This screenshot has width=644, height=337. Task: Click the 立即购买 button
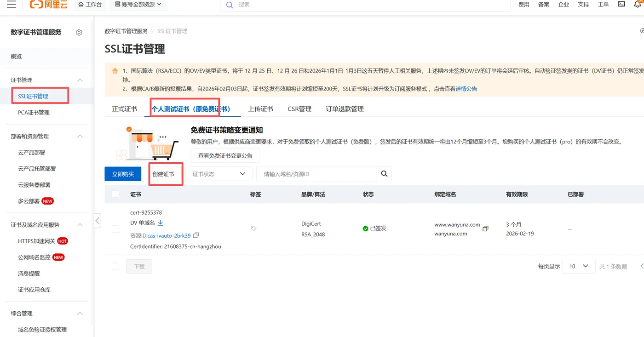(123, 174)
